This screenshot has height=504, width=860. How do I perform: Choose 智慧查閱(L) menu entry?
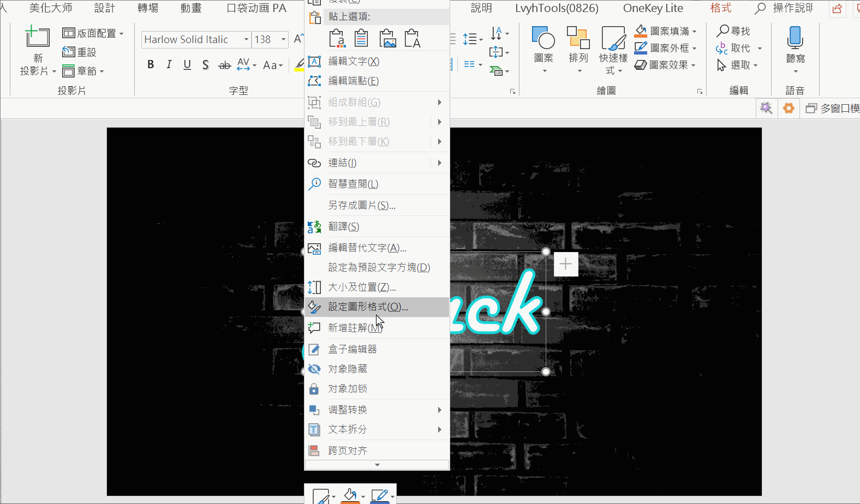coord(377,184)
